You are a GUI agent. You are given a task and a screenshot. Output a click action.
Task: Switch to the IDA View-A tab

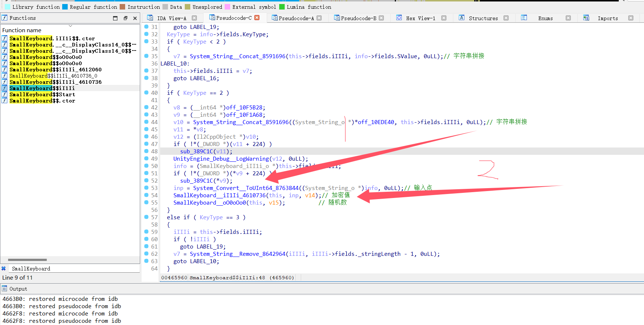coord(172,18)
